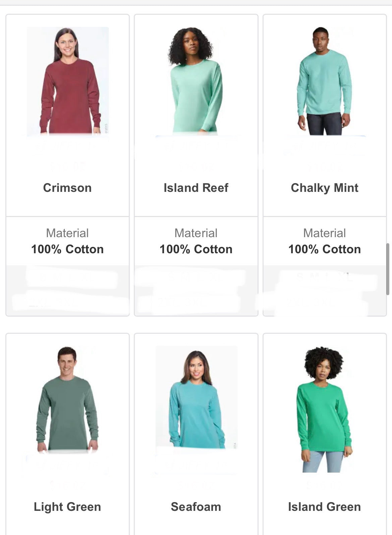Click the sizes area under Crimson card
This screenshot has width=392, height=535.
67,290
